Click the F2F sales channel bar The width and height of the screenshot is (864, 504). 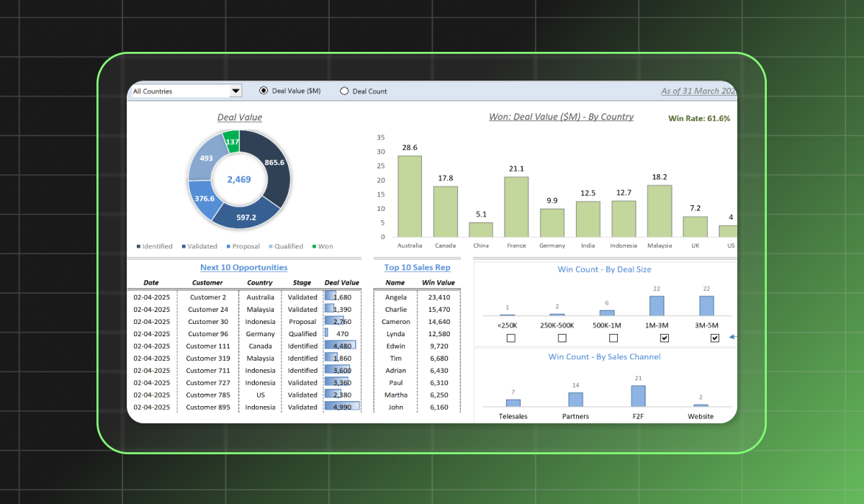pos(638,396)
